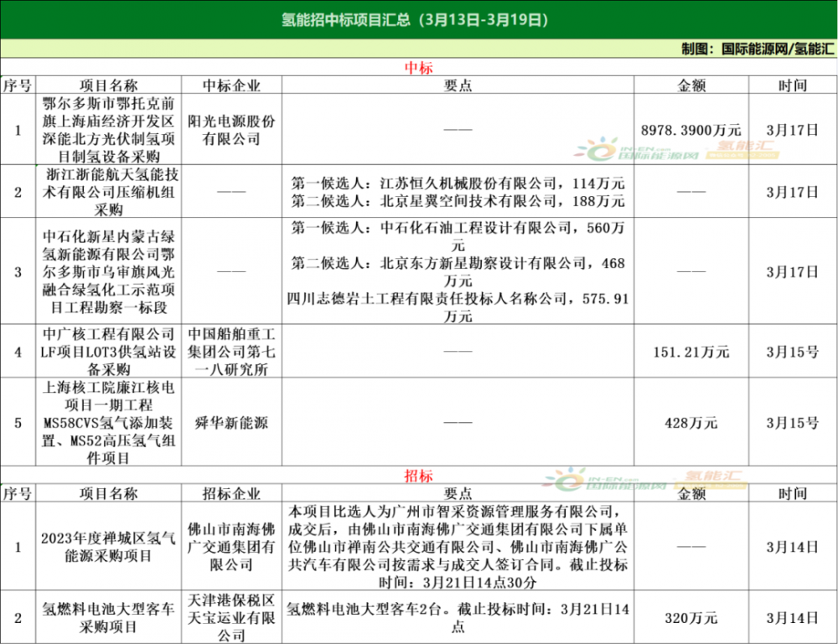Select the project cell starting "鄂尔多斯市鄂托克前旗"
Screen dimensions: 838x644
108,130
